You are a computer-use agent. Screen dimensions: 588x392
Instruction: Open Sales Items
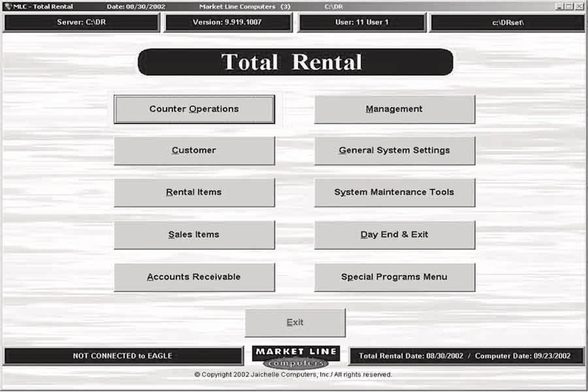tap(195, 234)
